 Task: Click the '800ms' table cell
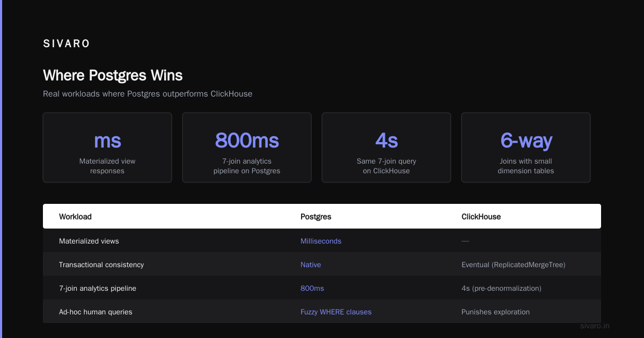click(312, 288)
